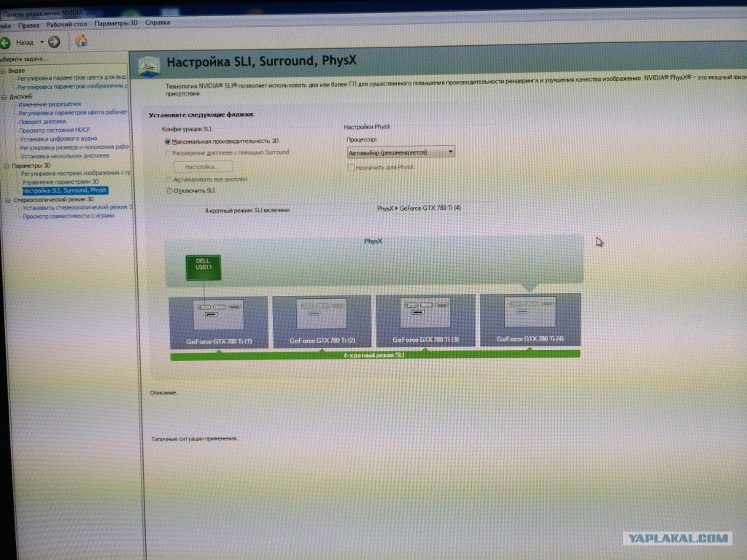The width and height of the screenshot is (747, 560).
Task: Select GeForce GTX 780 Ti (4) card
Action: [x=530, y=319]
